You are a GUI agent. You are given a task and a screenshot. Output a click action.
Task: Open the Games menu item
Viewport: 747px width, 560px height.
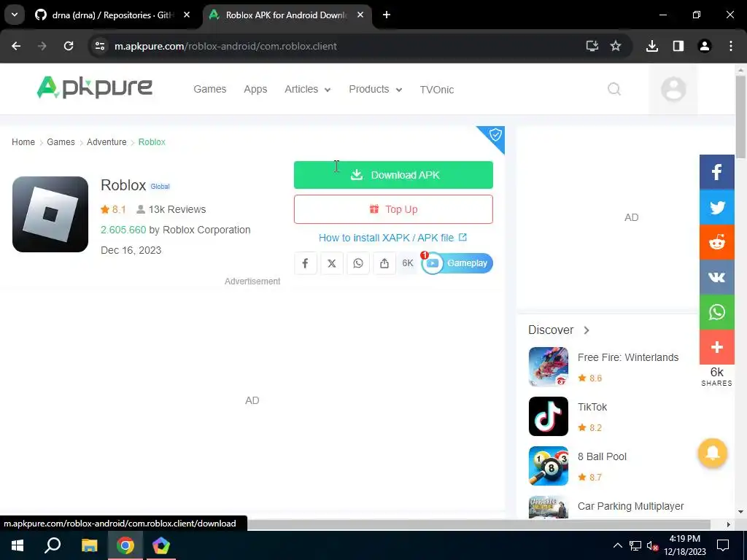[209, 89]
